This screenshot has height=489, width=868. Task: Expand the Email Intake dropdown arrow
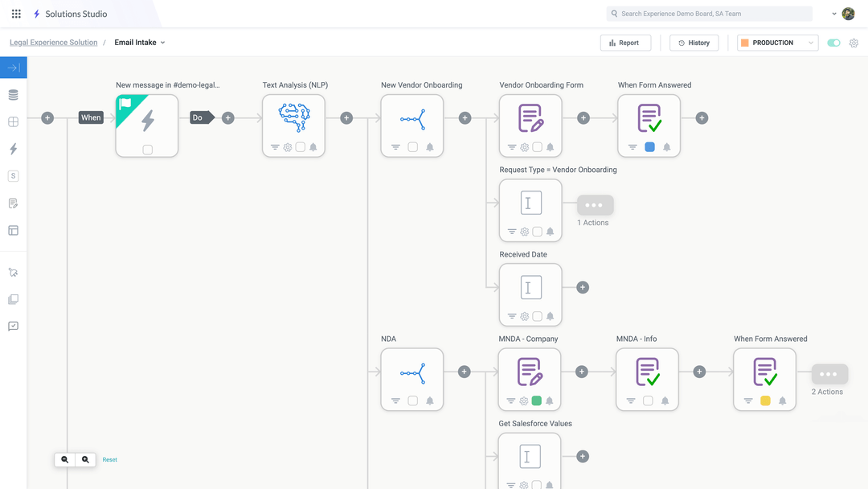tap(163, 42)
